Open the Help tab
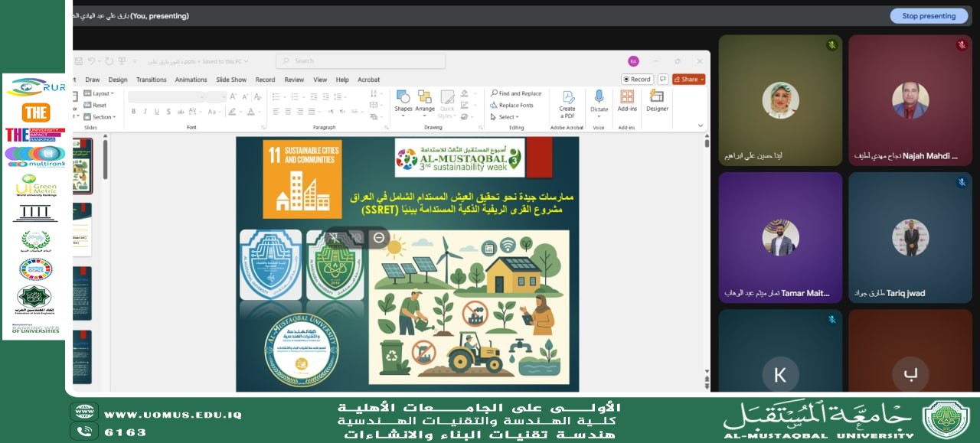The height and width of the screenshot is (443, 980). tap(342, 80)
